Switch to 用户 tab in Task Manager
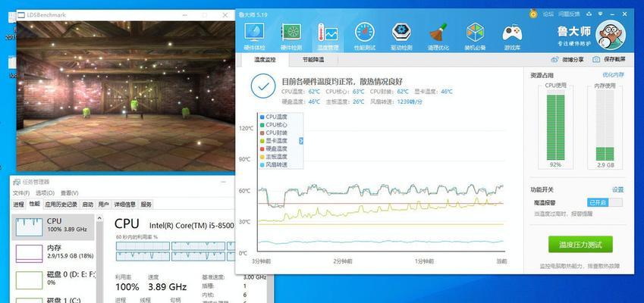The height and width of the screenshot is (303, 644). pos(104,205)
